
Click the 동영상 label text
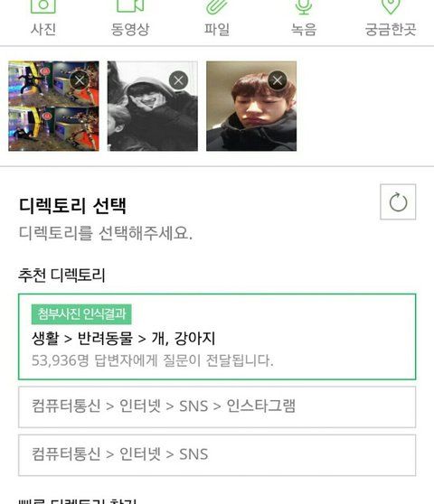(x=130, y=30)
